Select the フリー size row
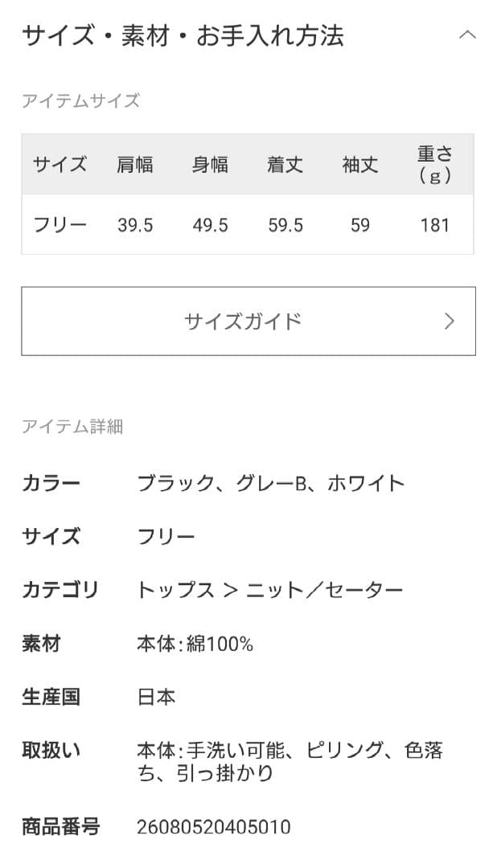Screen dimensions: 497x868 pos(60,225)
